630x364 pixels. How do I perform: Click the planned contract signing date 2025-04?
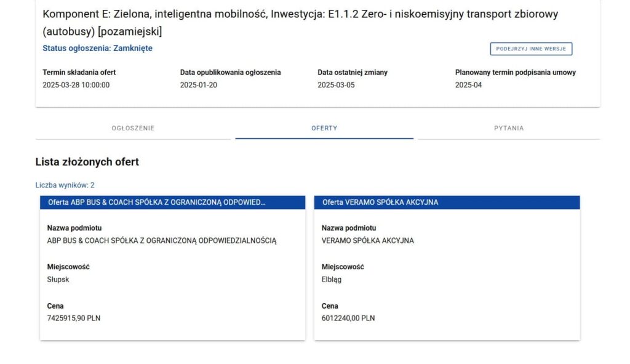[x=468, y=85]
